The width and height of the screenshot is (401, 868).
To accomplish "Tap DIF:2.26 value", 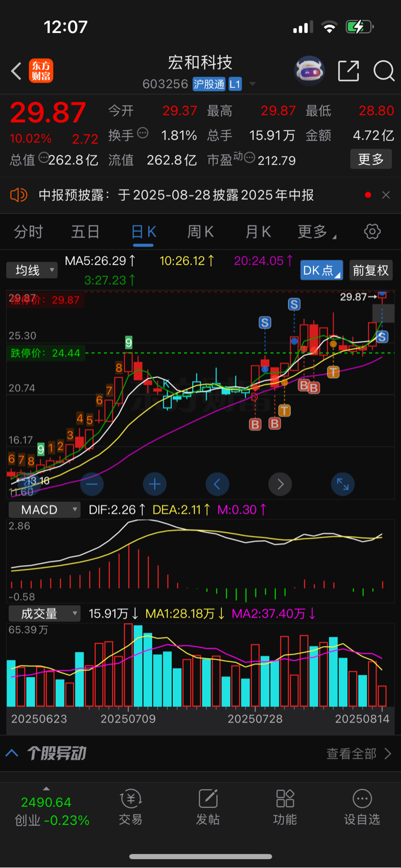I will (117, 509).
